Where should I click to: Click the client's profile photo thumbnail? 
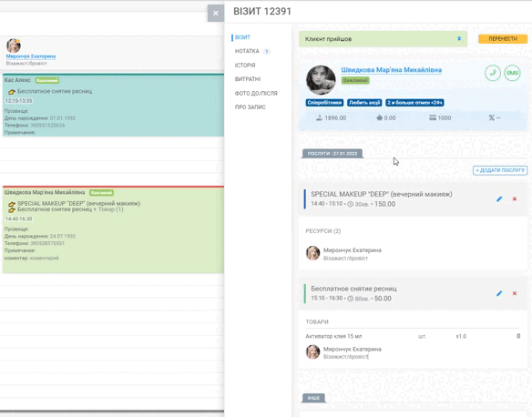point(321,80)
